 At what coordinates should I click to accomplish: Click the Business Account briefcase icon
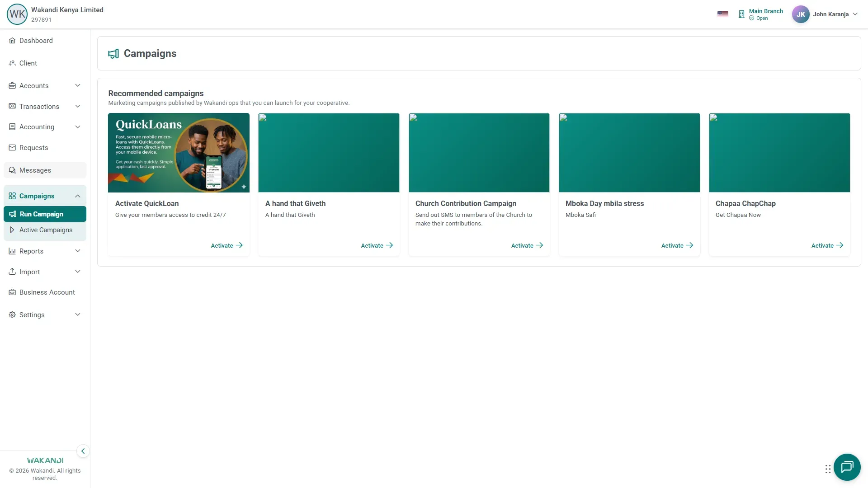(12, 292)
